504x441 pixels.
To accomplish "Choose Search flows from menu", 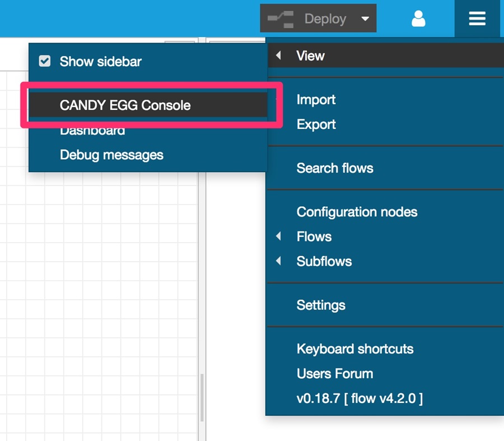I will tap(386, 168).
